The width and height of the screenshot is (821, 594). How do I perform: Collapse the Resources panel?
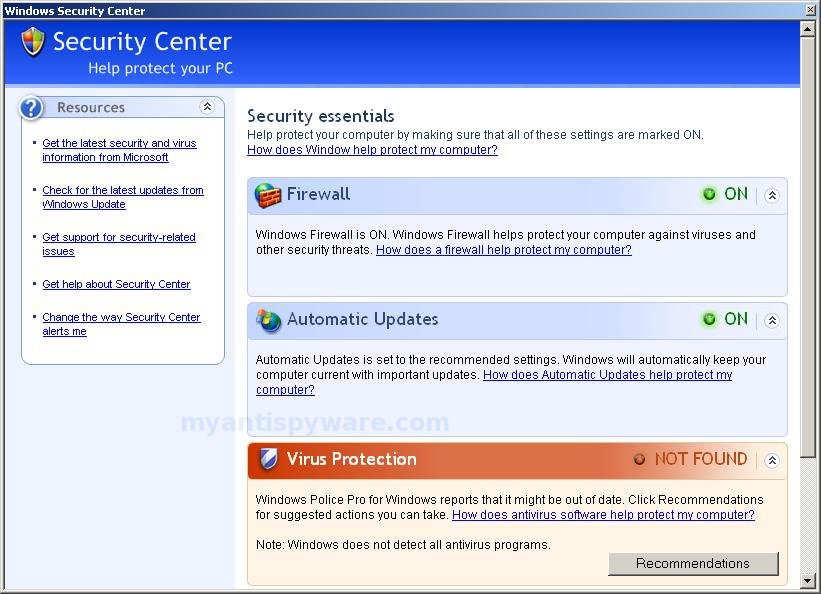207,107
